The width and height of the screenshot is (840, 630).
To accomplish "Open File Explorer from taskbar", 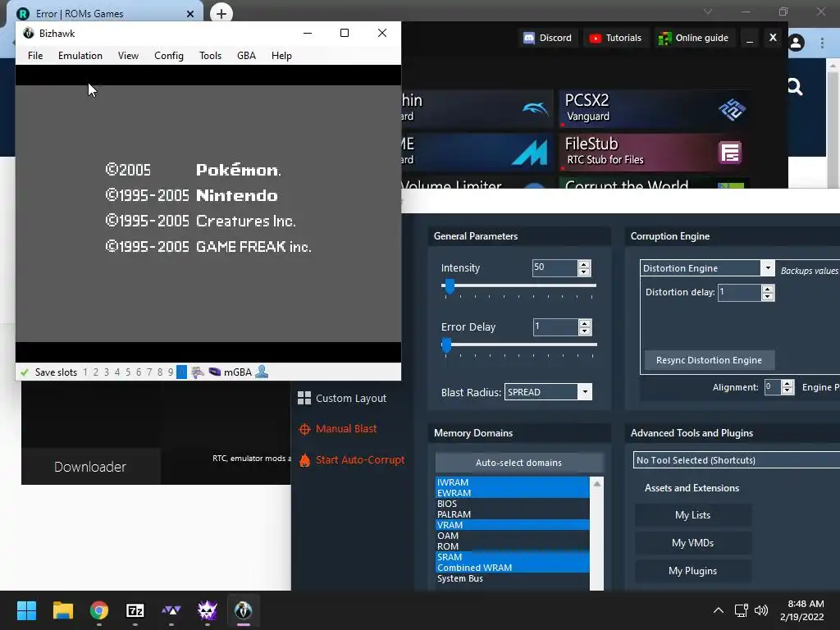I will (x=62, y=610).
